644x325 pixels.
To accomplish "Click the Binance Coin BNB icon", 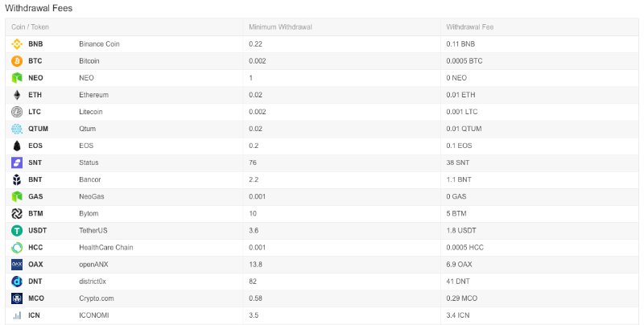I will click(x=17, y=44).
